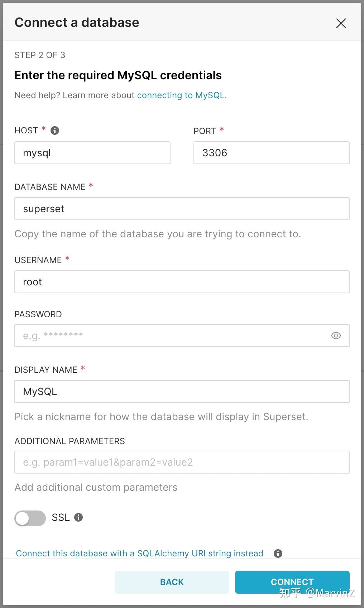Click the CONNECT button
The image size is (364, 608).
(x=292, y=582)
